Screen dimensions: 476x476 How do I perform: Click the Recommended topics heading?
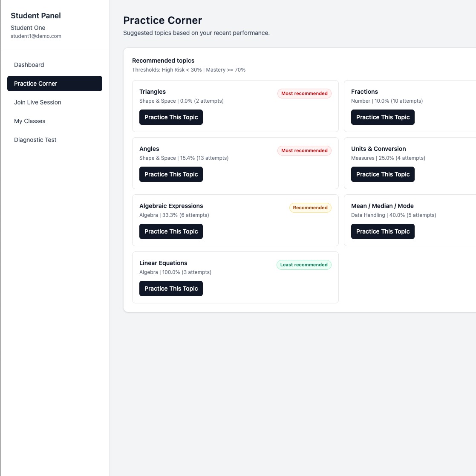163,61
